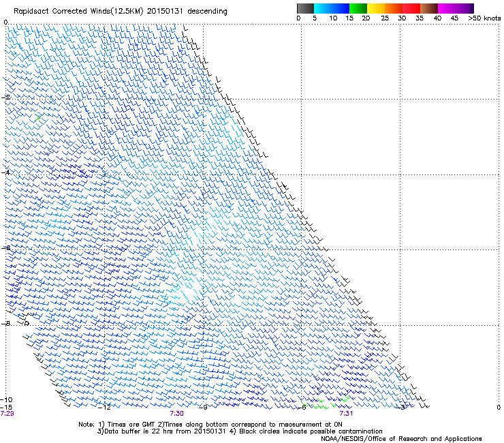504x443 pixels.
Task: Click the yellow 20-25 knots color band
Action: tap(376, 8)
